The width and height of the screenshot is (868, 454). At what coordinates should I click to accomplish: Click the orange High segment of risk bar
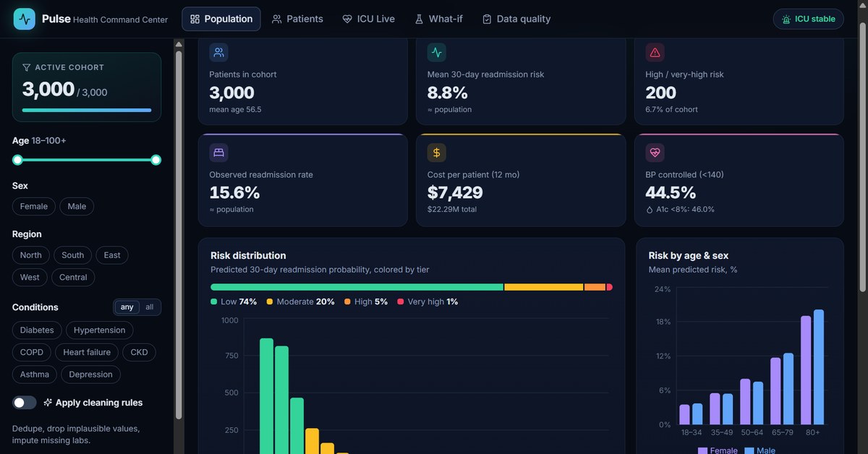595,287
